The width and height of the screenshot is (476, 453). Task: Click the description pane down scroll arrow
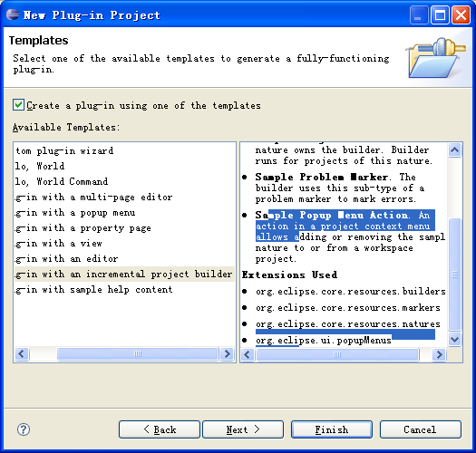tap(454, 339)
